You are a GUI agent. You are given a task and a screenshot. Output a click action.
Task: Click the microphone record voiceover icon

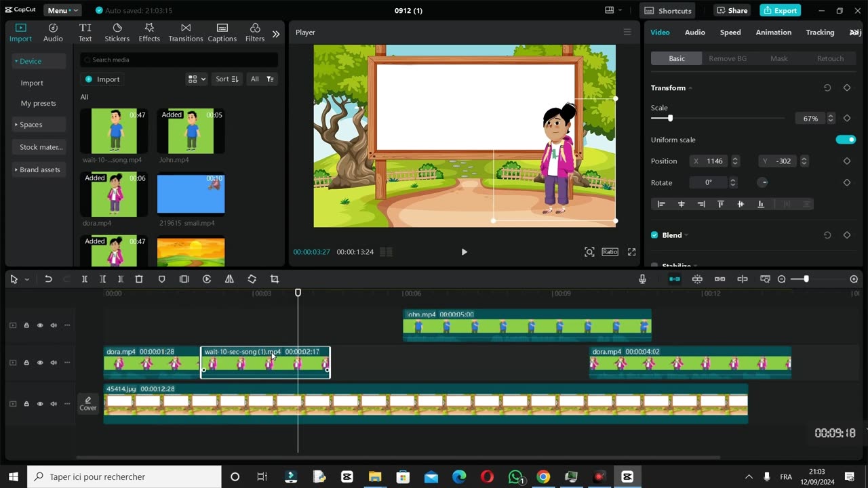642,279
